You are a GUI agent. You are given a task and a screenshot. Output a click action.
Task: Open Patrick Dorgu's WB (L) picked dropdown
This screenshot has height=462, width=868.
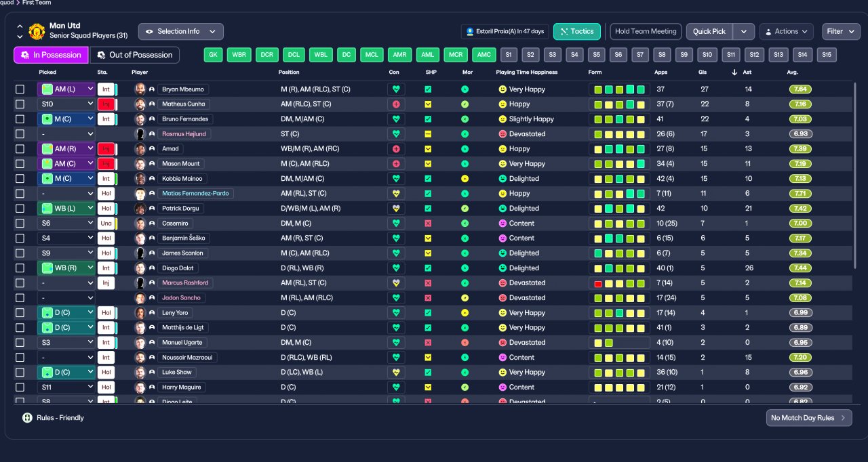66,209
